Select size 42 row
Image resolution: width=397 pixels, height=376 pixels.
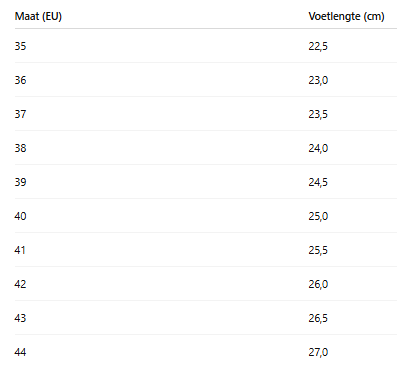pos(206,284)
